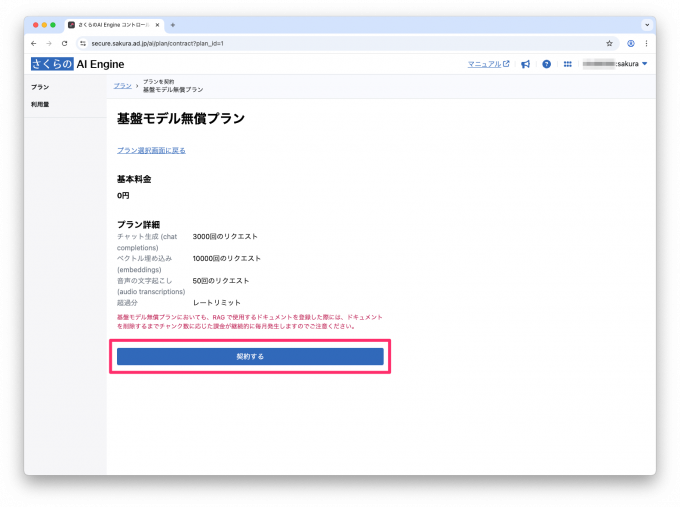Image resolution: width=680 pixels, height=507 pixels.
Task: Click the さくらの AI Engine logo
Action: (78, 64)
